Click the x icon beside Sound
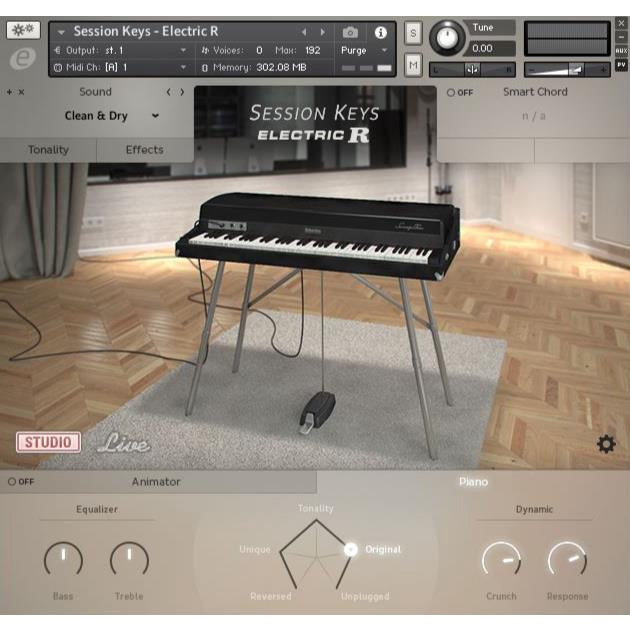 [x=21, y=92]
